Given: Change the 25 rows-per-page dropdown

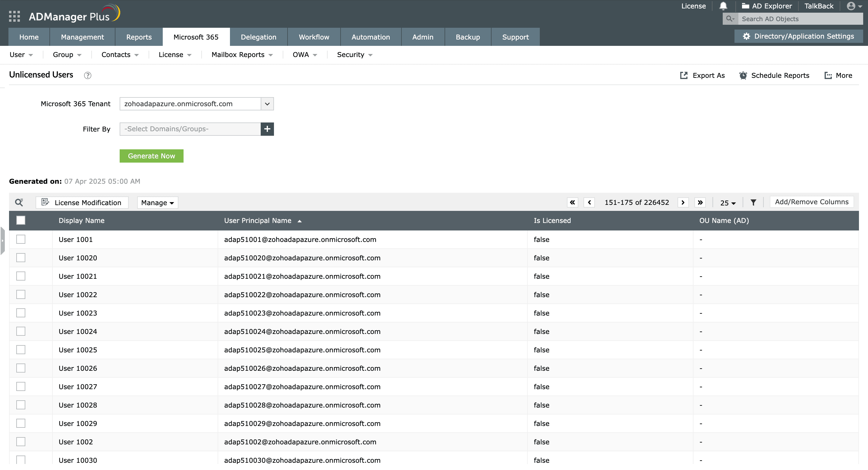Looking at the screenshot, I should click(x=728, y=203).
